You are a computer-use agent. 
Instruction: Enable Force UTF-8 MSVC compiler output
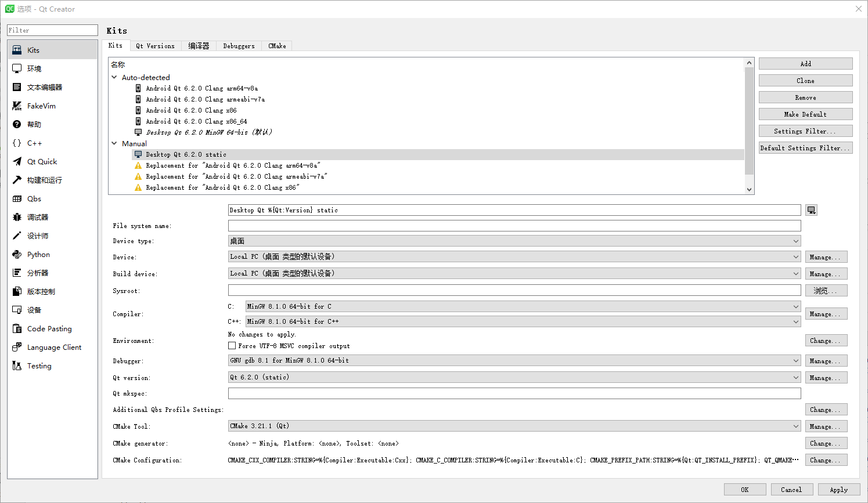(x=232, y=345)
